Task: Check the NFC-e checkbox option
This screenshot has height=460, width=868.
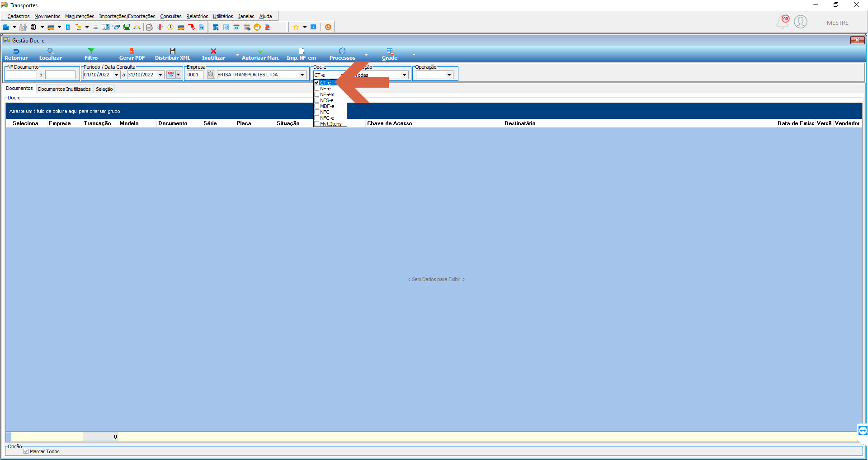Action: click(316, 118)
